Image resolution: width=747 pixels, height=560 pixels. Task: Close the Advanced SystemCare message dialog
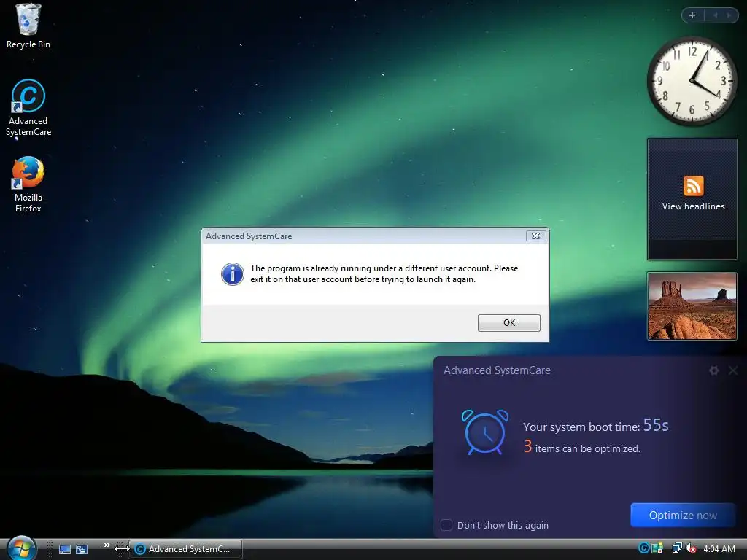pos(535,236)
